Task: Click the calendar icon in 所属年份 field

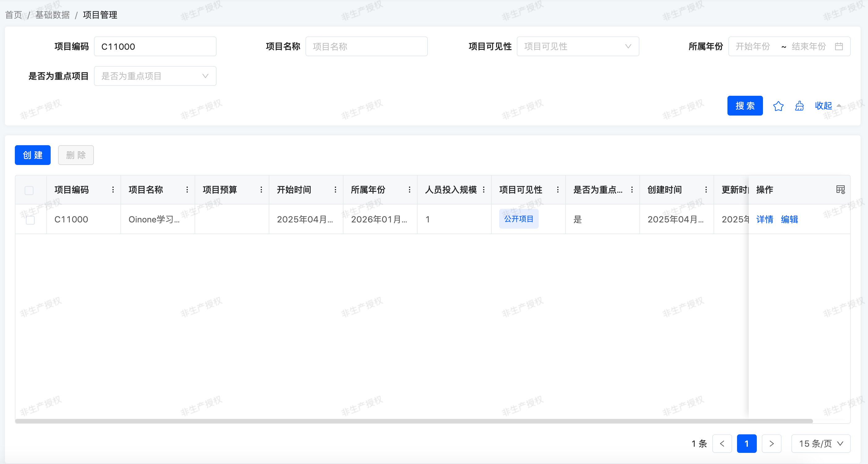Action: [839, 47]
